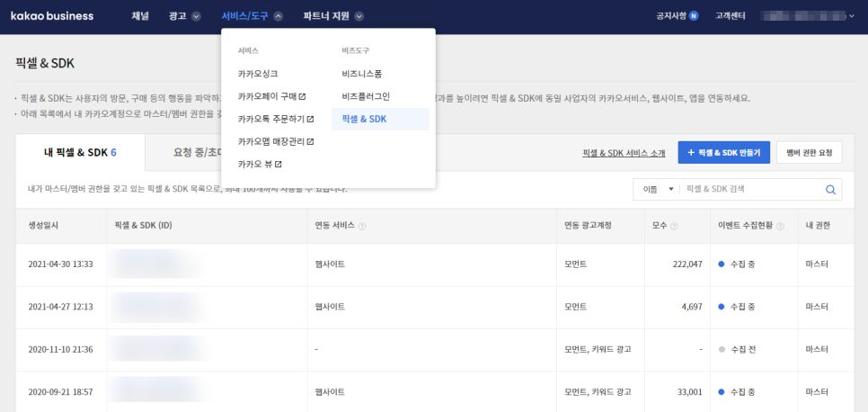Viewport: 868px width, 412px height.
Task: Click the N new-notice badge
Action: pos(695,16)
